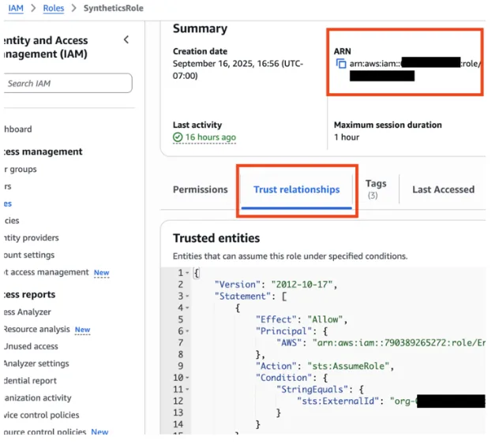This screenshot has width=499, height=448.
Task: Switch to the Permissions tab
Action: click(201, 189)
